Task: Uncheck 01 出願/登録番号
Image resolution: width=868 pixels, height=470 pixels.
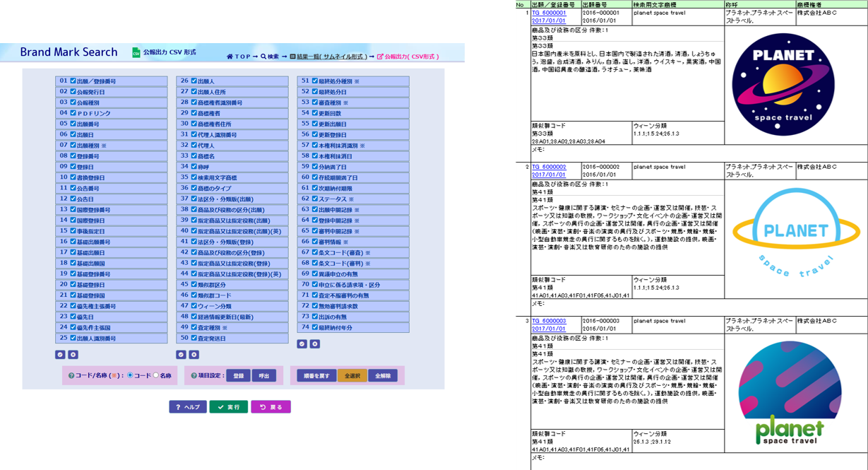Action: point(73,81)
